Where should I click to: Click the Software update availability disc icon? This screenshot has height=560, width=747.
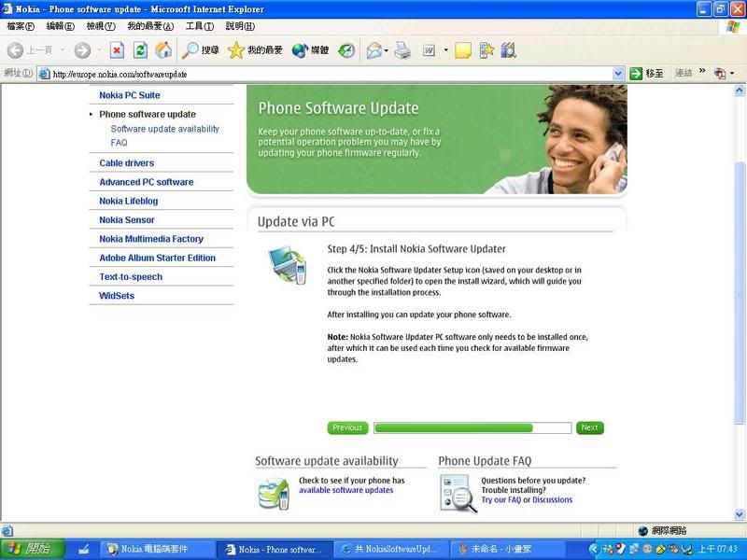(274, 494)
